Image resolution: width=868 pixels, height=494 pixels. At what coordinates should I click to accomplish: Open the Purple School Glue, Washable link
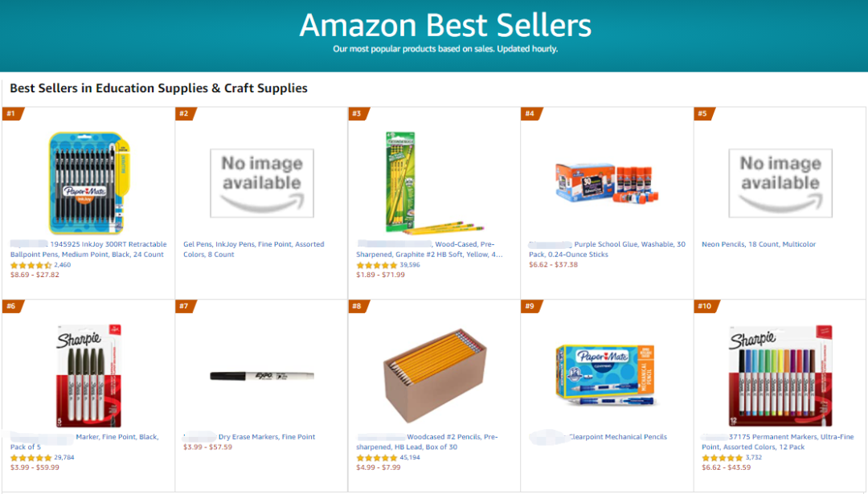point(629,244)
